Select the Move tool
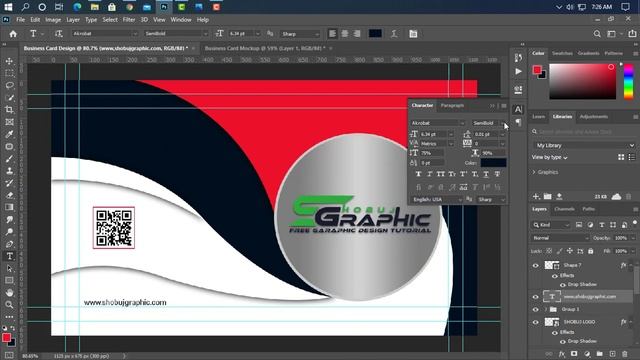640x360 pixels. tap(9, 61)
